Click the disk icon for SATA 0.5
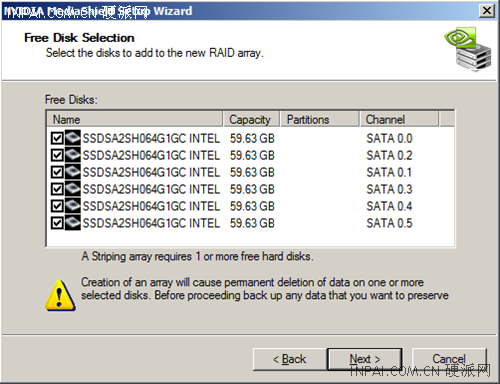This screenshot has height=384, width=500. pyautogui.click(x=73, y=223)
